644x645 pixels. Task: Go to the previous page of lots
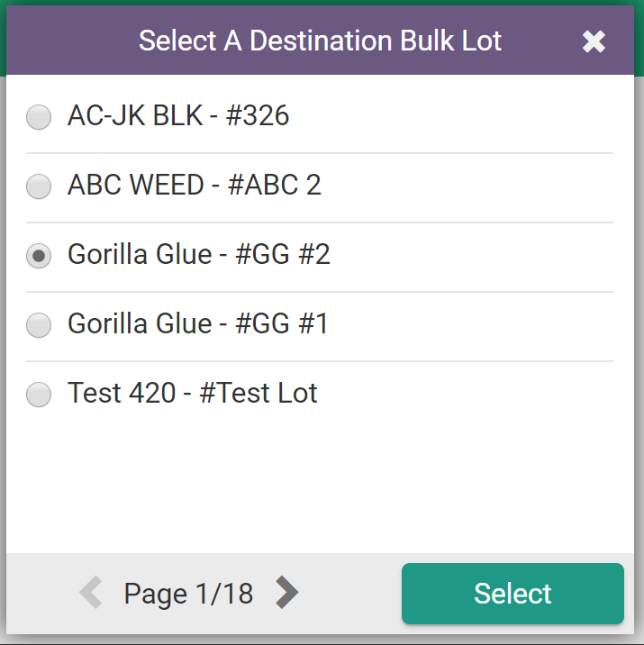91,592
